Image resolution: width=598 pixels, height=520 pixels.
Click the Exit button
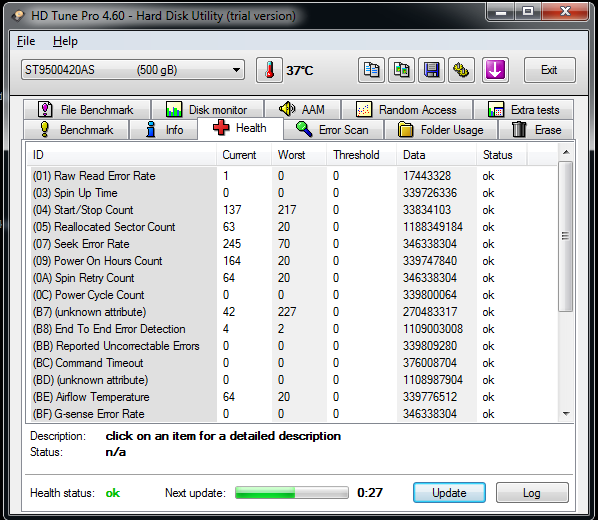550,70
